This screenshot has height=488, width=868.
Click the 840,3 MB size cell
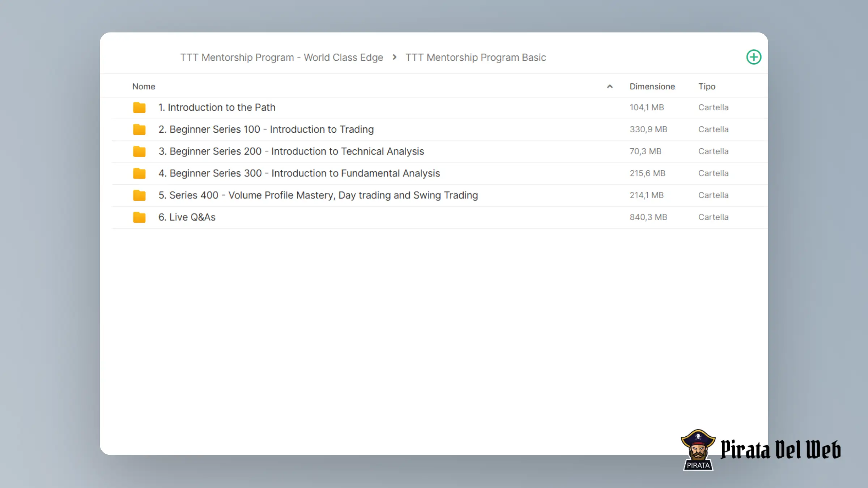coord(648,217)
